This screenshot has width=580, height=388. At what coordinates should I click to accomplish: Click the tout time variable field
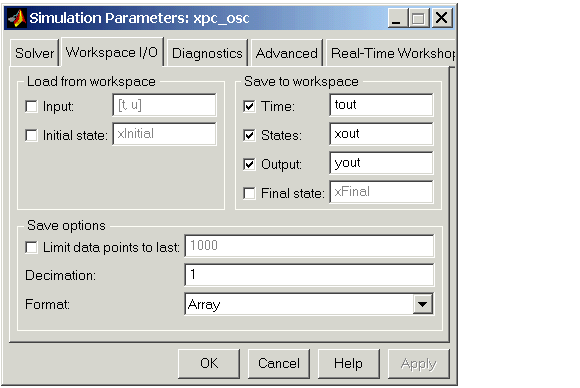(381, 105)
